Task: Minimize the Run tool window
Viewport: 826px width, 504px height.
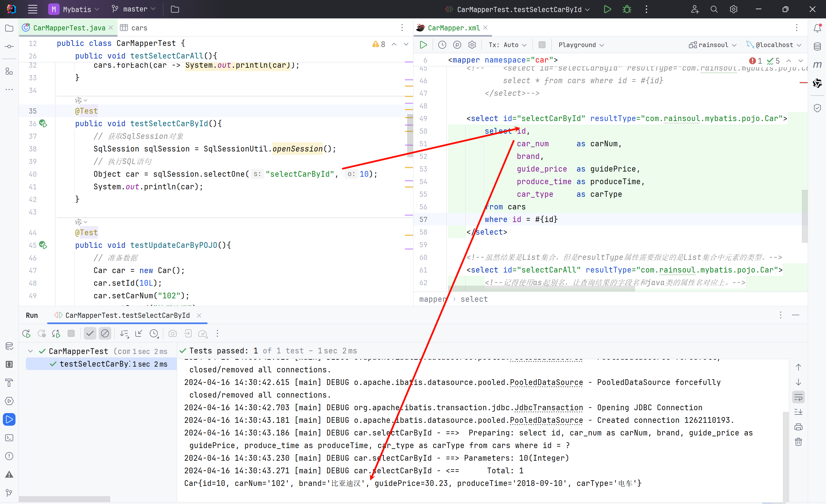Action: 796,315
